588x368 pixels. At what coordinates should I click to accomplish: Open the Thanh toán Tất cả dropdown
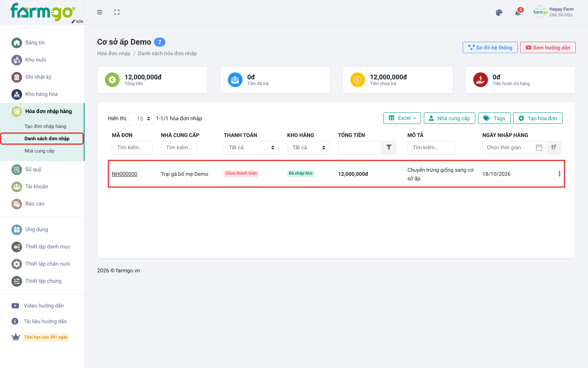(x=251, y=147)
